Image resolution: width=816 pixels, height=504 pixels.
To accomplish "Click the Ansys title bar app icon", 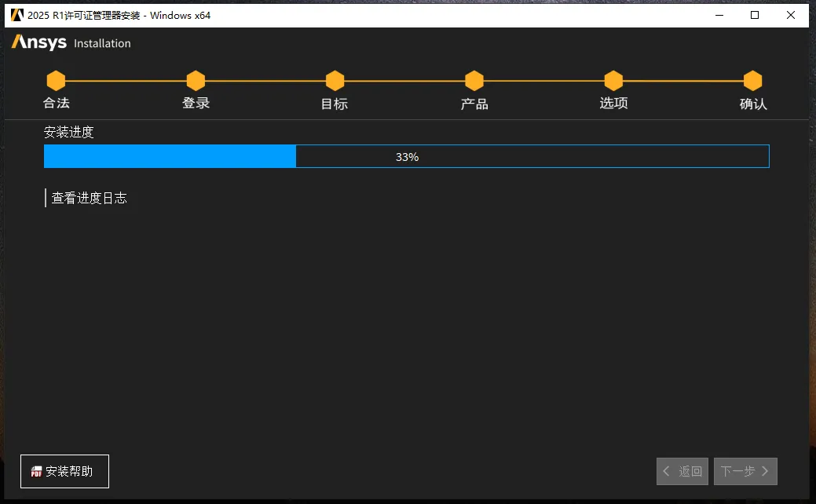I will (17, 15).
